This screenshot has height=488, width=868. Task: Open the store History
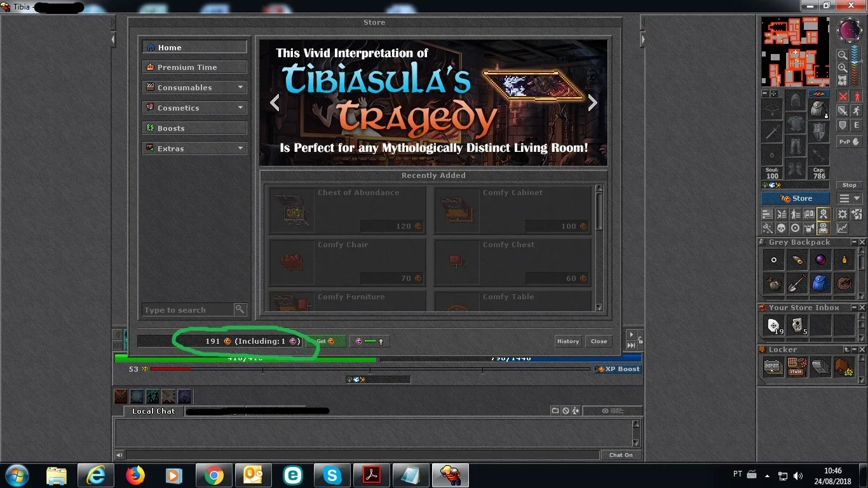coord(568,341)
